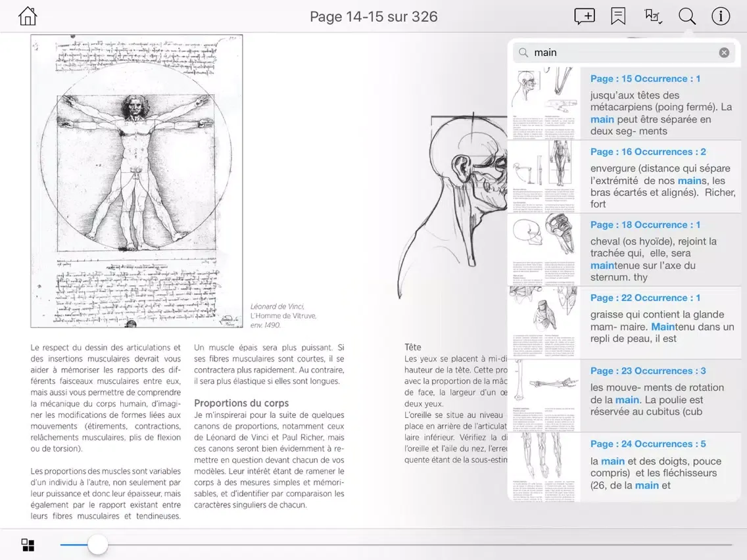
Task: Select the page 18 result thumbnail
Action: (x=544, y=250)
